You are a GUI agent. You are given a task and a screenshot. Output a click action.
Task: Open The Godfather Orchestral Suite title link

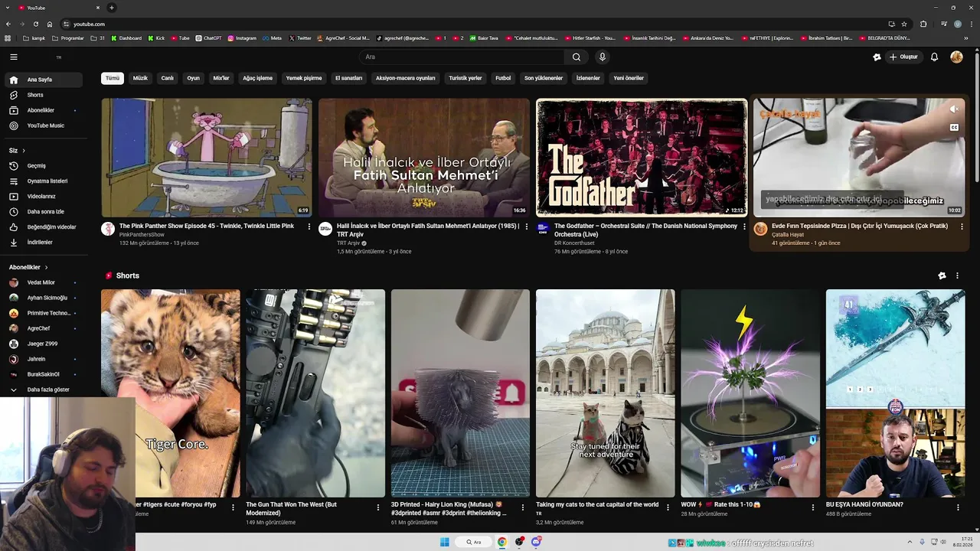(645, 230)
